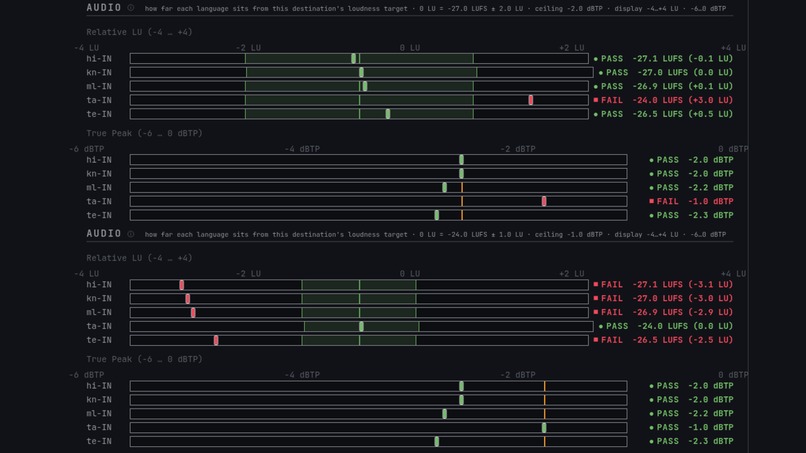Click red ml-IN loudness marker at -2.9 LU
This screenshot has width=806, height=453.
(193, 313)
